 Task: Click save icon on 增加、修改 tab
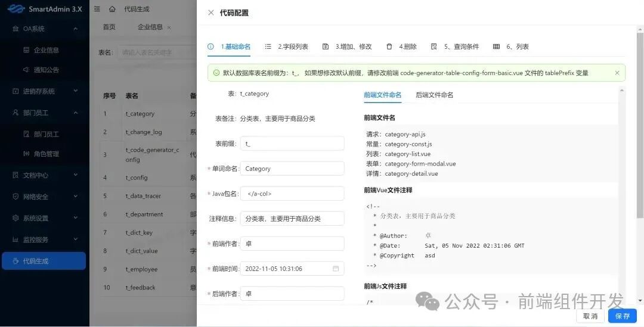click(326, 46)
